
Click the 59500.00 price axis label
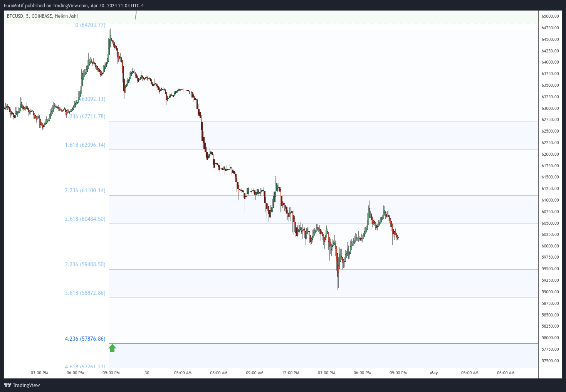[x=550, y=269]
